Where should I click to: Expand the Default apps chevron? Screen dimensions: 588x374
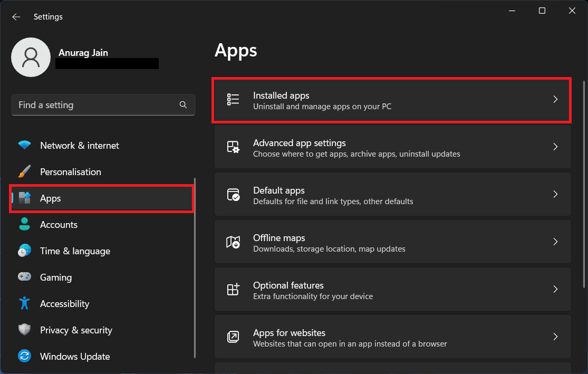click(x=555, y=194)
